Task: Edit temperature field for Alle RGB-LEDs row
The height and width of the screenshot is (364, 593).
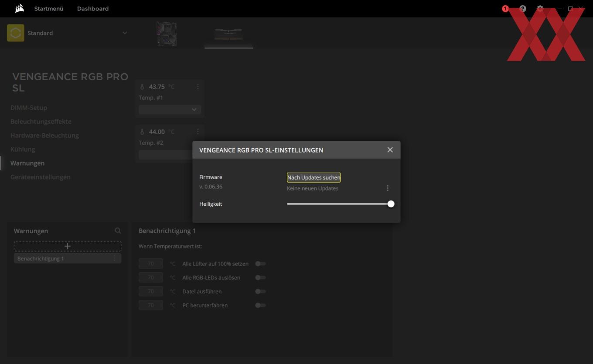Action: pyautogui.click(x=151, y=277)
